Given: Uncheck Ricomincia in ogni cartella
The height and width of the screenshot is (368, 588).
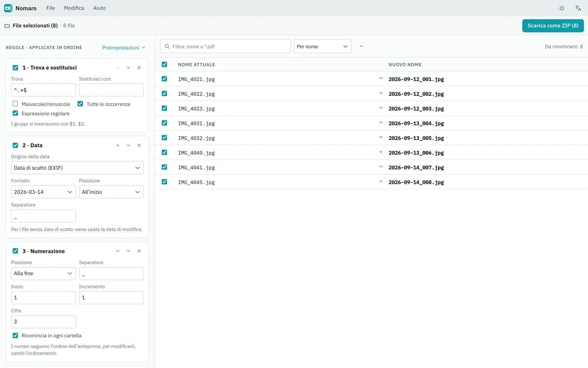Looking at the screenshot, I should pyautogui.click(x=15, y=335).
